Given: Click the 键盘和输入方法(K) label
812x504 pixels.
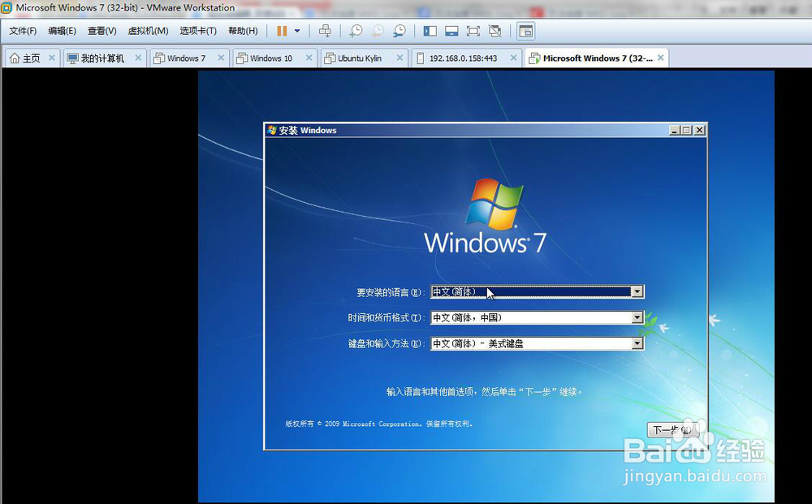Looking at the screenshot, I should 387,343.
